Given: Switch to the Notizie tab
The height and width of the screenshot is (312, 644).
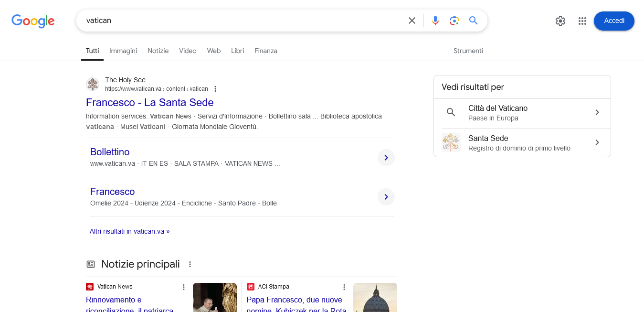Looking at the screenshot, I should pyautogui.click(x=158, y=51).
